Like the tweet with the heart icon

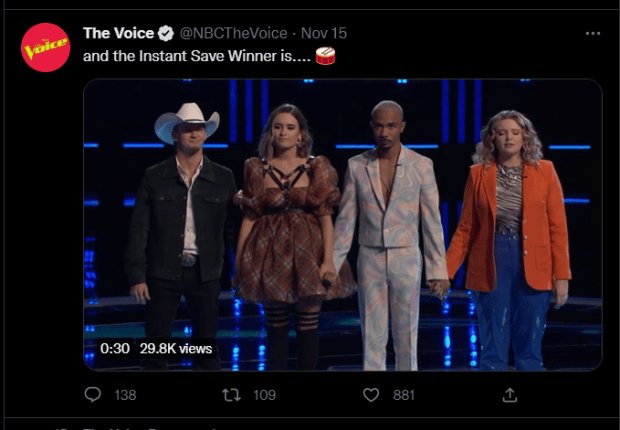pyautogui.click(x=371, y=395)
